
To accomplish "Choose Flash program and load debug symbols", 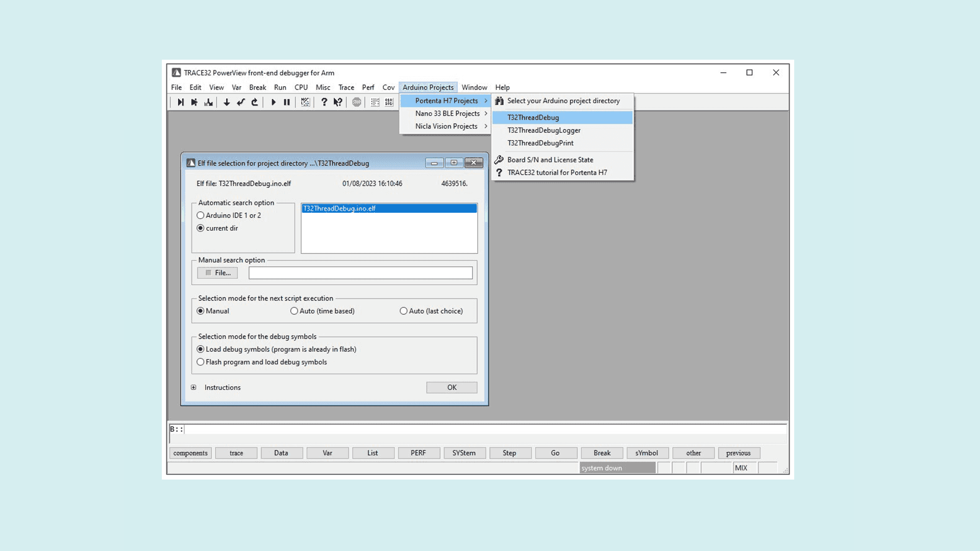I will click(x=201, y=362).
